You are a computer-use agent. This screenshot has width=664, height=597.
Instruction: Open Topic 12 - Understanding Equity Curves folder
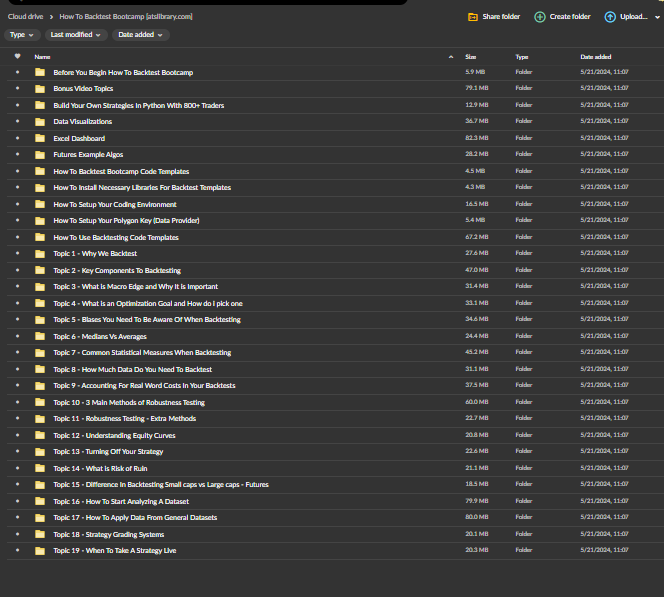tap(116, 435)
